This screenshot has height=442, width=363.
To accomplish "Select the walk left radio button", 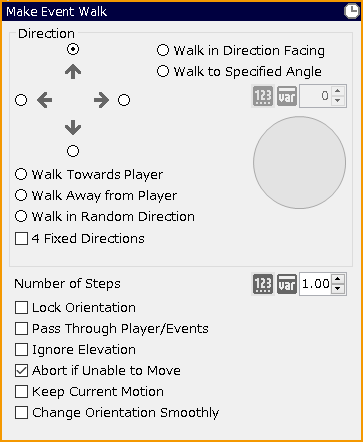I will 21,100.
